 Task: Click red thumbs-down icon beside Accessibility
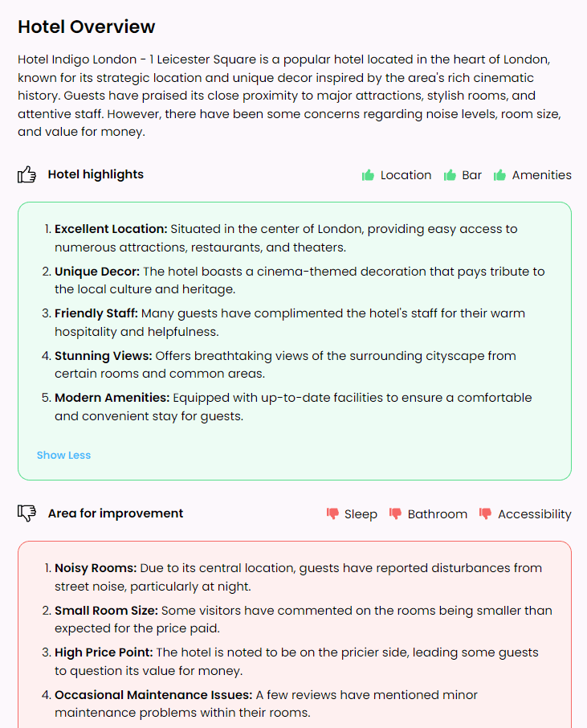pos(486,513)
